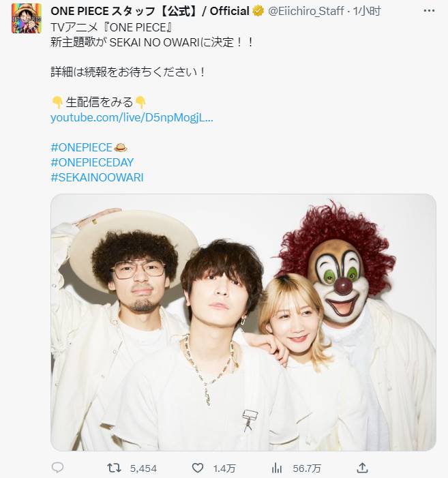The width and height of the screenshot is (448, 478).
Task: Like the tweet with heart icon
Action: coord(198,468)
